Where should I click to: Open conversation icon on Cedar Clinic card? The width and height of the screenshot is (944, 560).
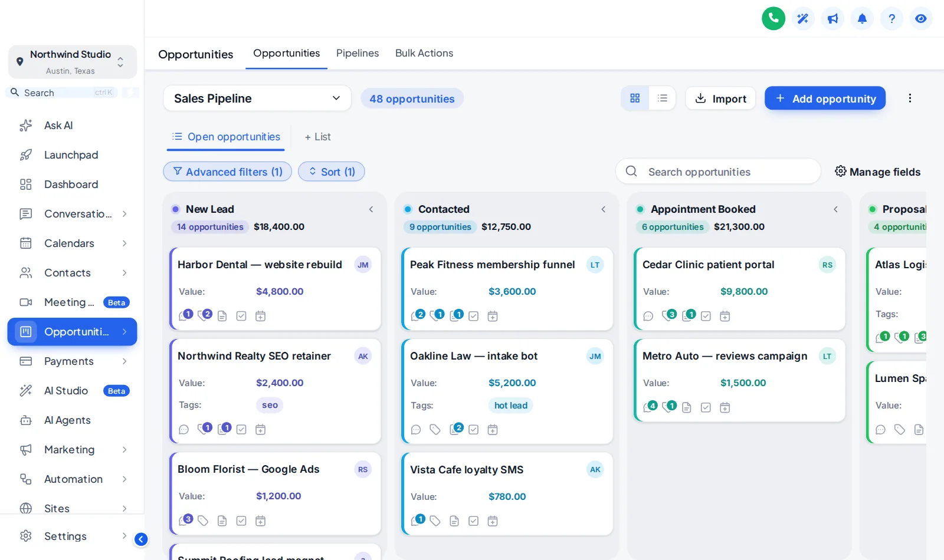[x=648, y=316]
